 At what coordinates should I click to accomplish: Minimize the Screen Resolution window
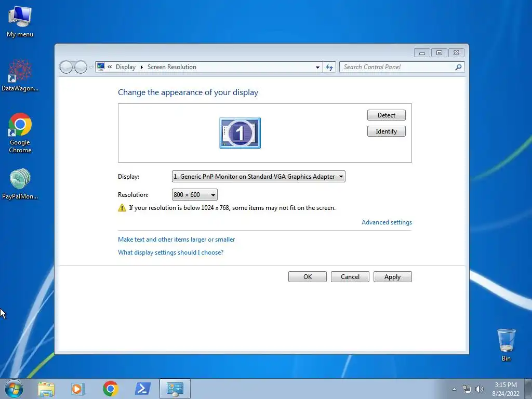pos(422,53)
